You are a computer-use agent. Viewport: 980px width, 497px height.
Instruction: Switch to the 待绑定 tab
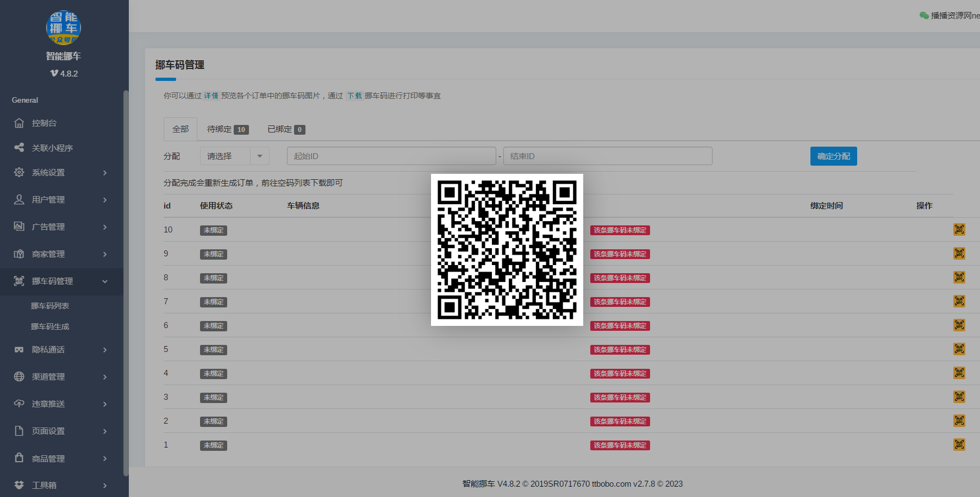click(x=228, y=129)
